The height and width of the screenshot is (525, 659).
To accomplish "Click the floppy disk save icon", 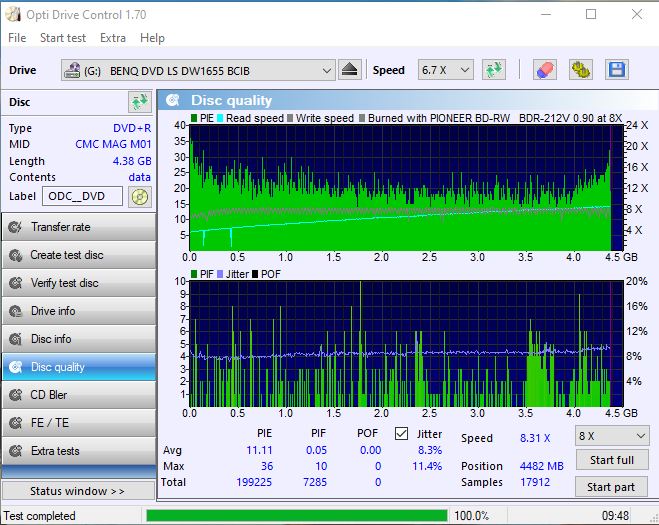I will pos(616,70).
